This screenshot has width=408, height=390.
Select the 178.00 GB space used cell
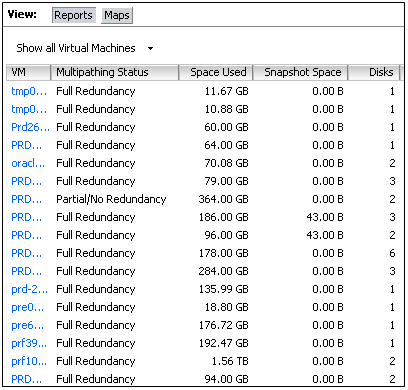pyautogui.click(x=224, y=253)
